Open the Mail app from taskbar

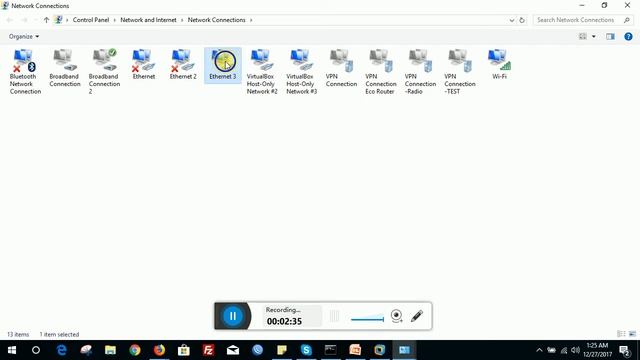(233, 350)
